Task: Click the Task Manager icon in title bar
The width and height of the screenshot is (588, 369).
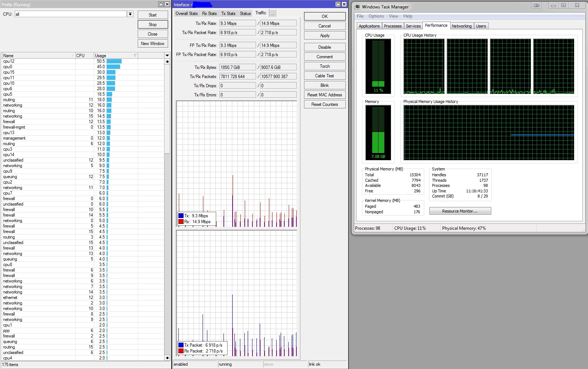Action: pos(358,7)
